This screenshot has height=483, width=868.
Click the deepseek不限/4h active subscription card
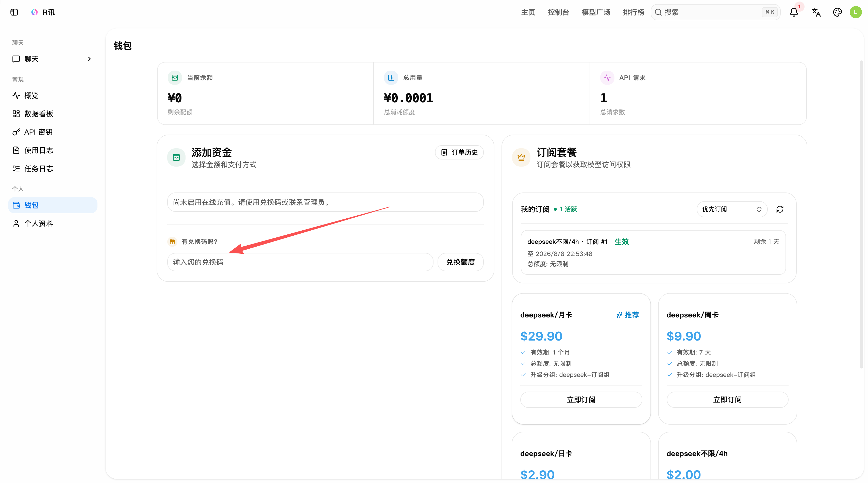pyautogui.click(x=653, y=252)
